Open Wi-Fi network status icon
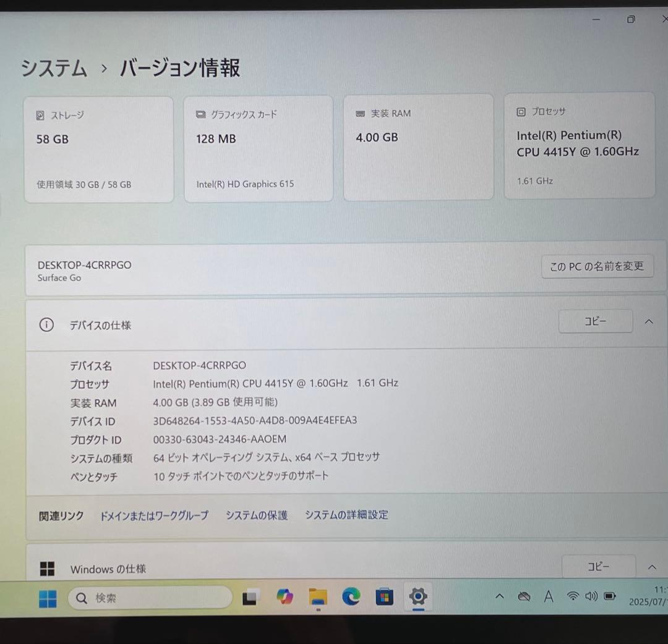 [573, 596]
